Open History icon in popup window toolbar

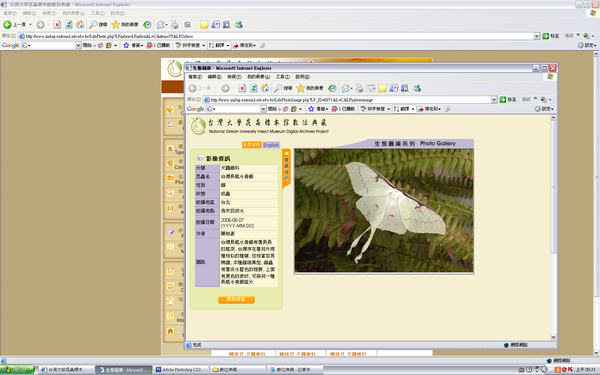tap(332, 88)
